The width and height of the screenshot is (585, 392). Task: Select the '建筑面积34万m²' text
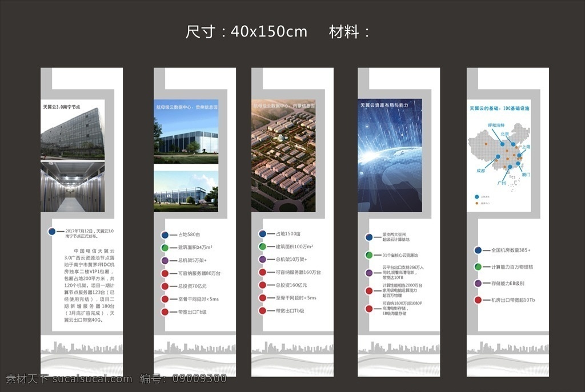[195, 248]
